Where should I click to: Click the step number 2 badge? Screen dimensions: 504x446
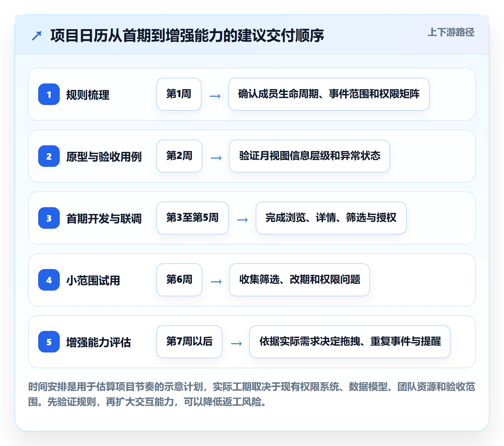pyautogui.click(x=49, y=156)
